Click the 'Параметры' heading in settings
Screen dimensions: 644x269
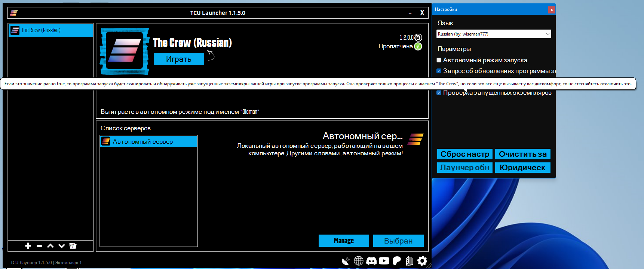pos(454,49)
